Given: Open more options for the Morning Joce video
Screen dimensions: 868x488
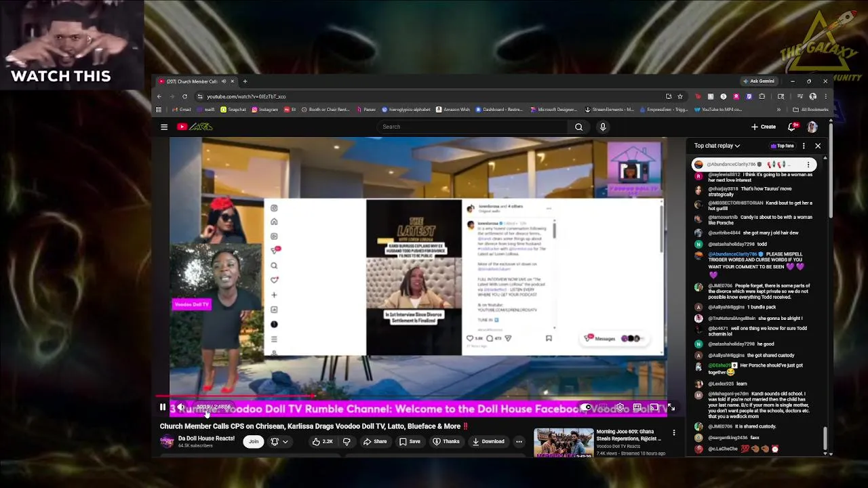Looking at the screenshot, I should click(674, 432).
